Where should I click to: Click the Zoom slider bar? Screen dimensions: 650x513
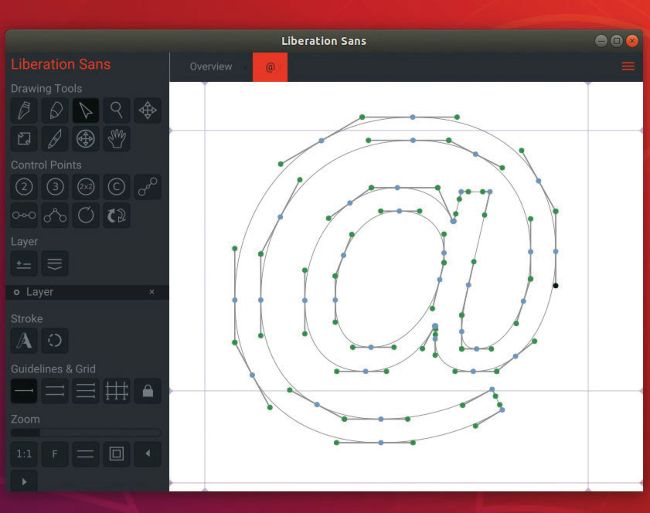pos(85,433)
